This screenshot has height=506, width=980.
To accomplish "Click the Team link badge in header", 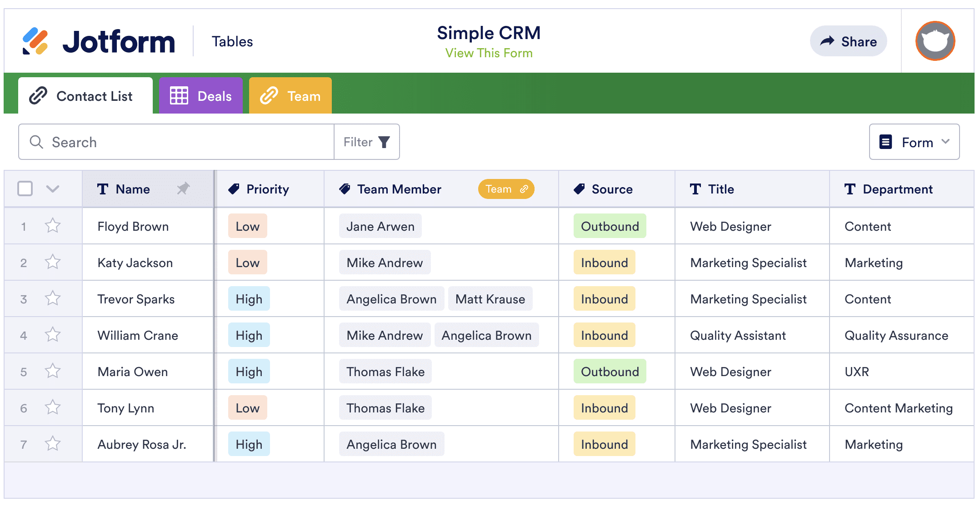I will [505, 189].
